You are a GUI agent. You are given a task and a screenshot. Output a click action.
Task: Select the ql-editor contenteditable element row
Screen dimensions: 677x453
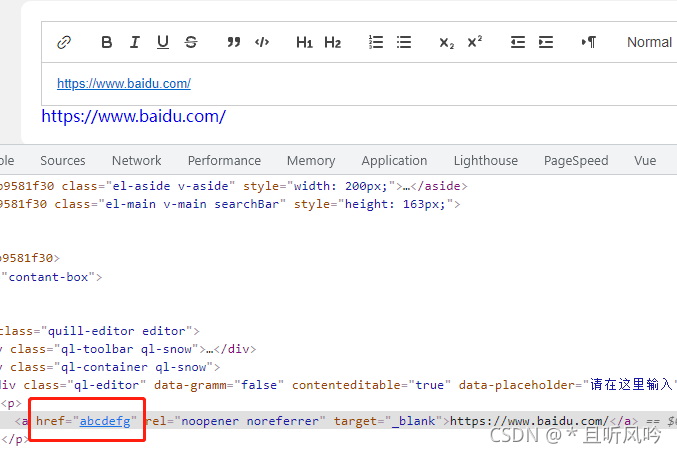click(338, 385)
